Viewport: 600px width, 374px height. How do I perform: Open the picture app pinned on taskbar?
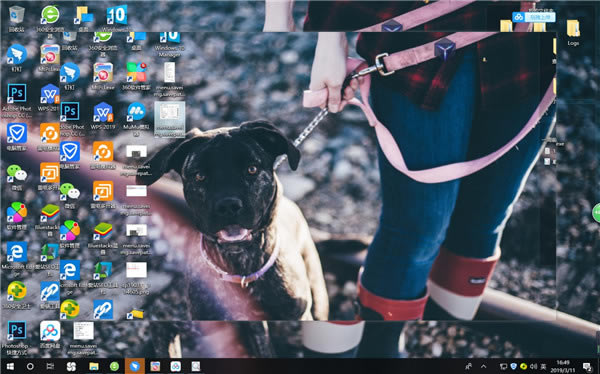155,366
